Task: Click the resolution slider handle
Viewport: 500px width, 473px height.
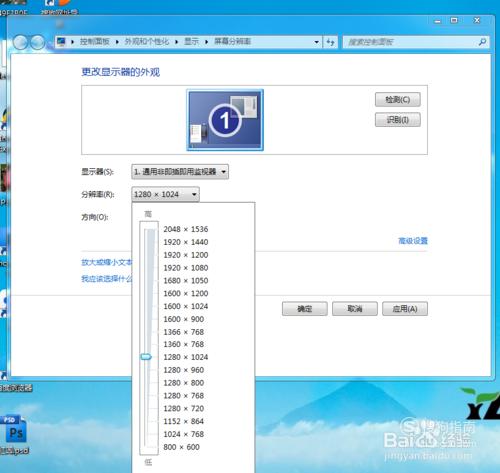Action: coord(146,357)
